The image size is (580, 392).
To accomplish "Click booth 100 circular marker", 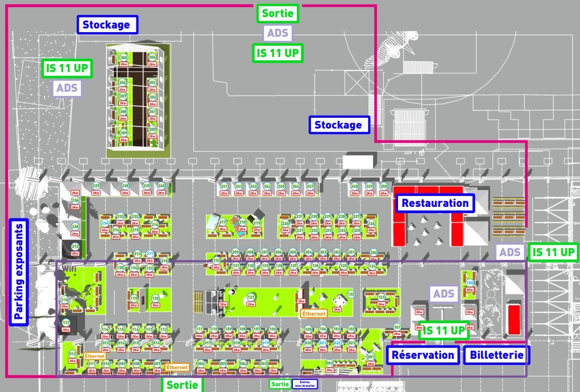I will (470, 283).
